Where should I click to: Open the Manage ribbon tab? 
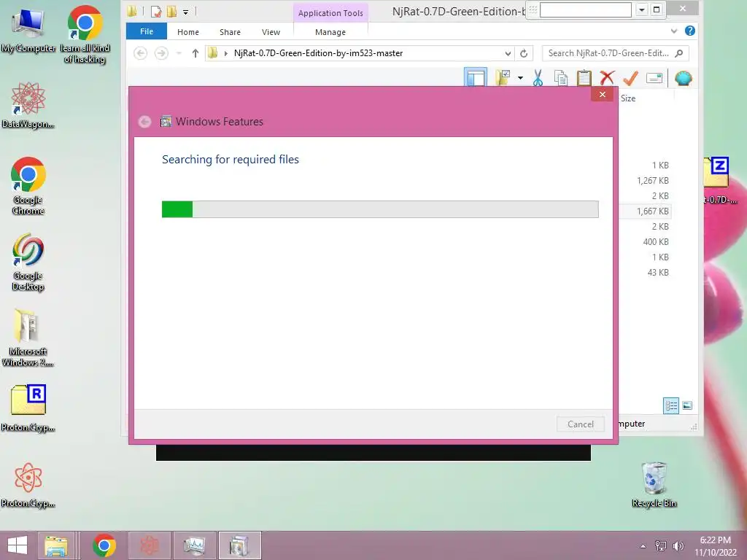(330, 32)
